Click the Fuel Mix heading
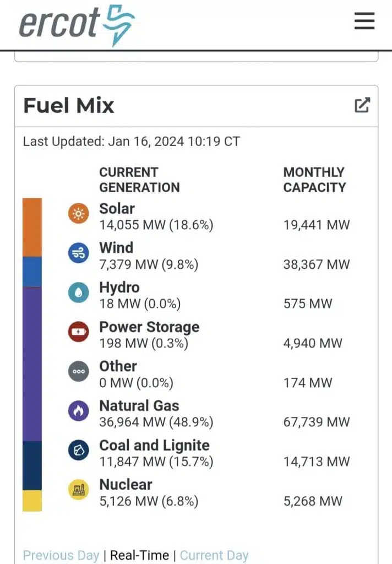The height and width of the screenshot is (564, 392). 69,105
